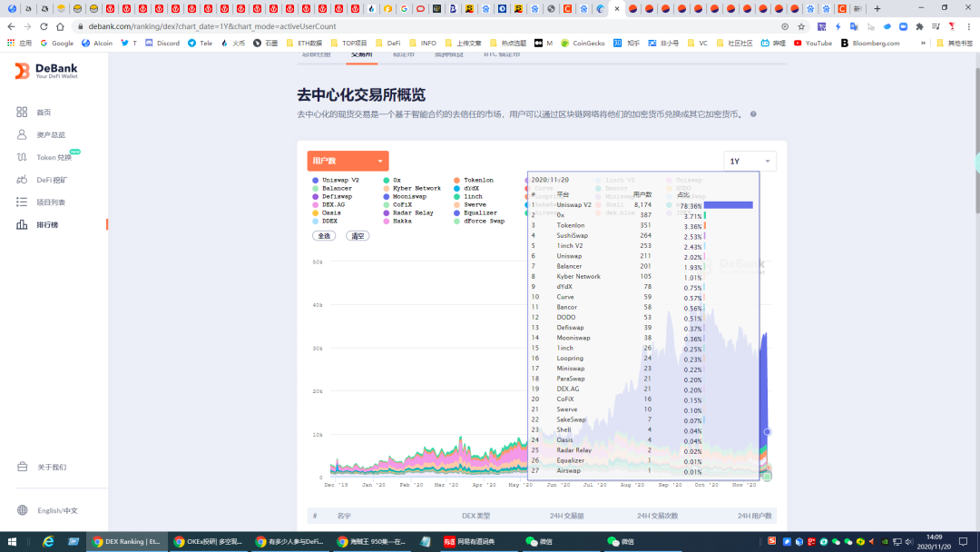Launch Internet Explorer from taskbar

tap(48, 541)
